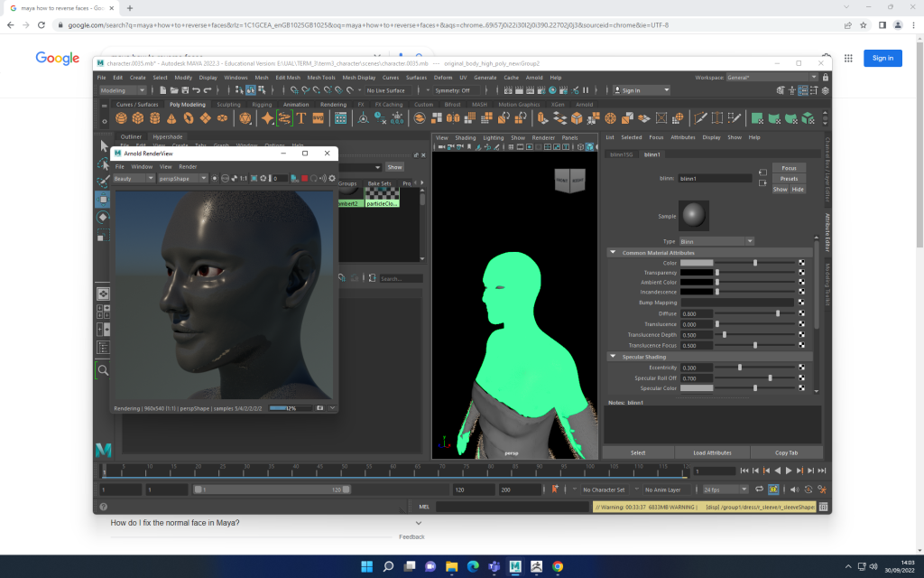This screenshot has width=924, height=578.
Task: Switch to the blinn1SG tab
Action: [621, 154]
